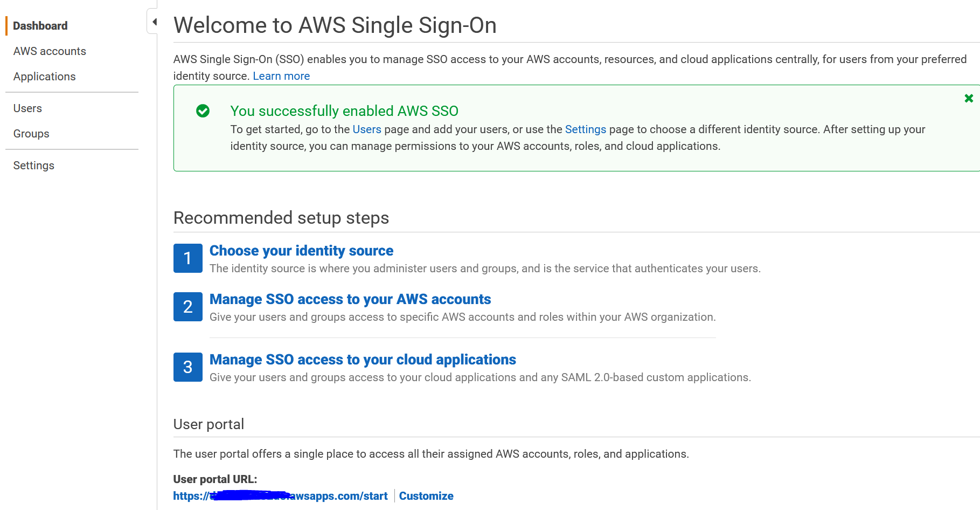The width and height of the screenshot is (980, 510).
Task: Click the Settings link in the notification
Action: [586, 129]
